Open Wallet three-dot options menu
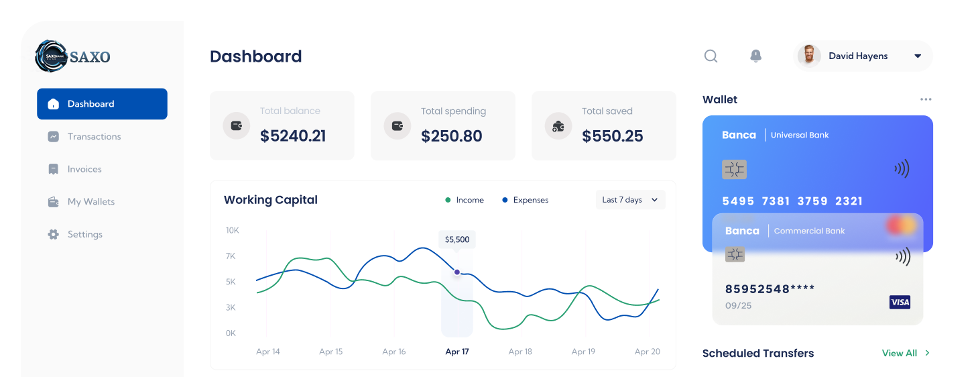 coord(926,99)
